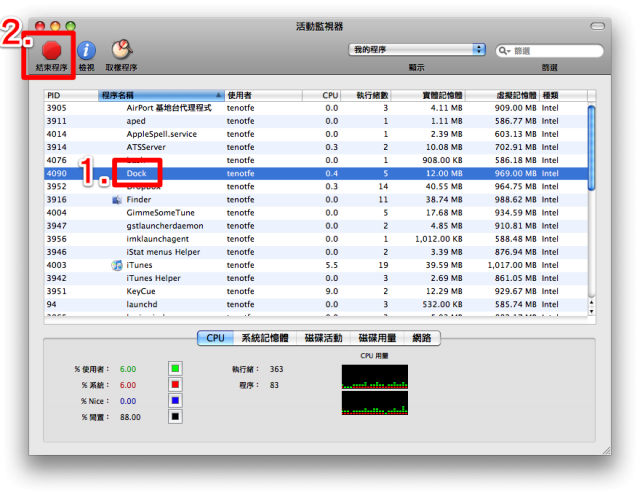Select the iTunes process name
Viewport: 640px width, 495px height.
[139, 265]
